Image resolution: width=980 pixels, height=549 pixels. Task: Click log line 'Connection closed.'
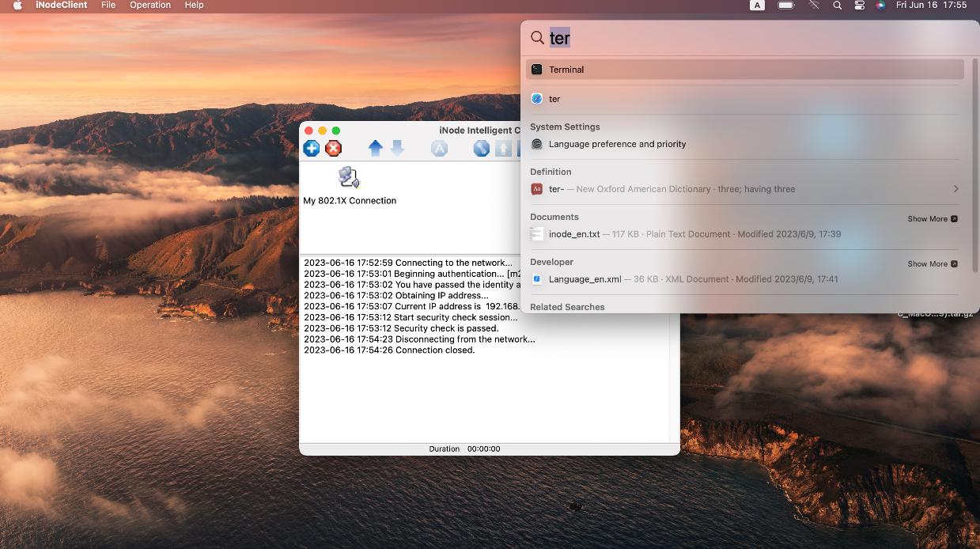[389, 350]
